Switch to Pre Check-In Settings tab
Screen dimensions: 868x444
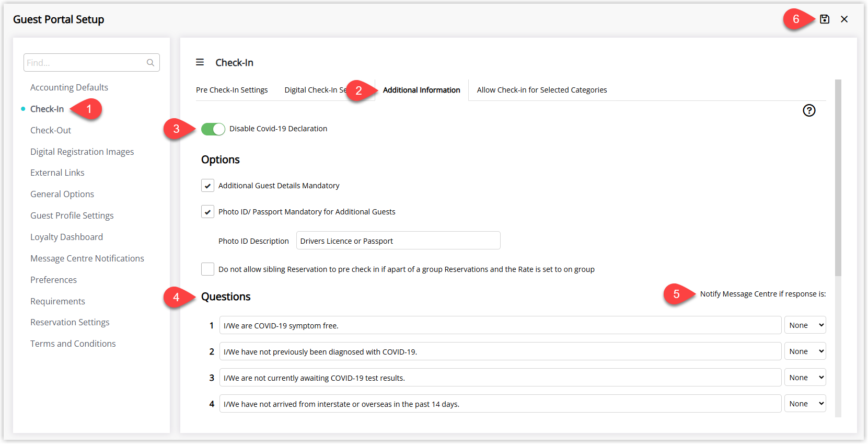tap(232, 90)
